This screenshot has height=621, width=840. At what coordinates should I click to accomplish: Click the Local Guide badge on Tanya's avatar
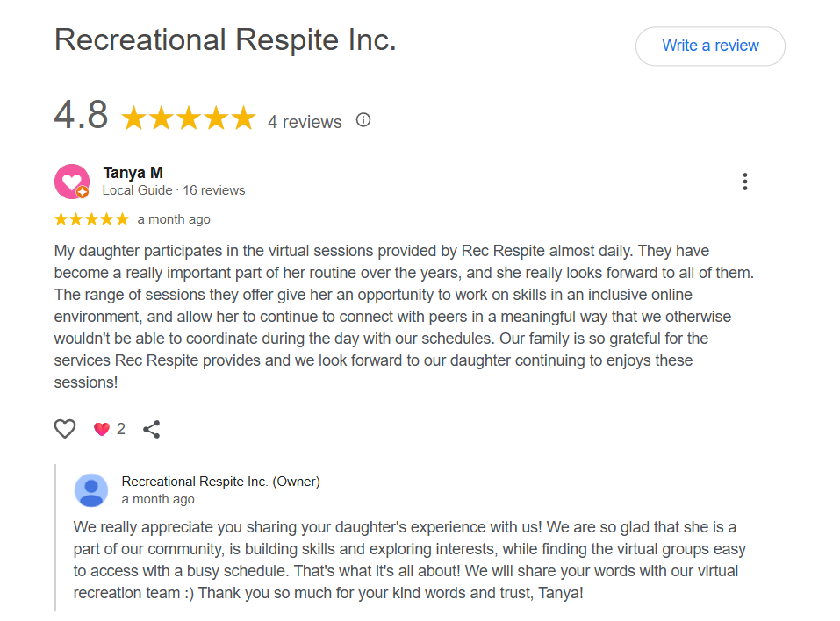click(x=81, y=192)
